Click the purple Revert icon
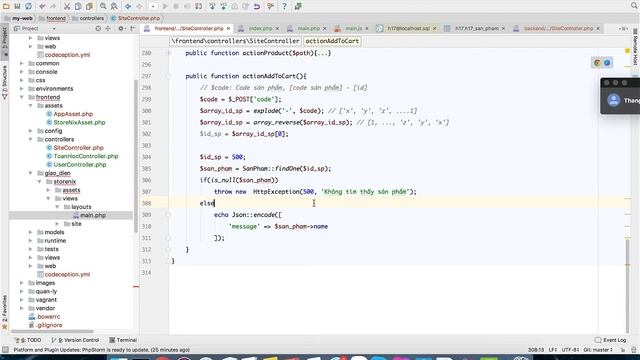The width and height of the screenshot is (640, 360). (257, 6)
